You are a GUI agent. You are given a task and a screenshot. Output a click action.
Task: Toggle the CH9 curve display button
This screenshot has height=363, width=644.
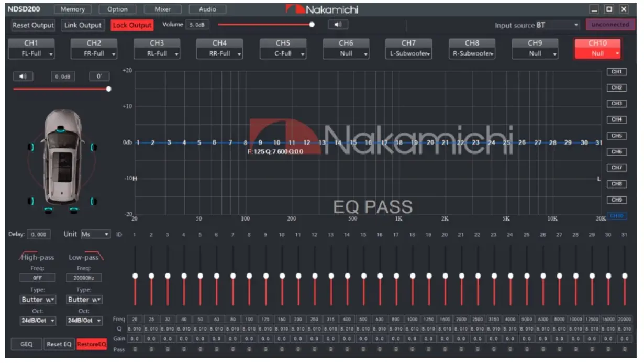pyautogui.click(x=616, y=200)
